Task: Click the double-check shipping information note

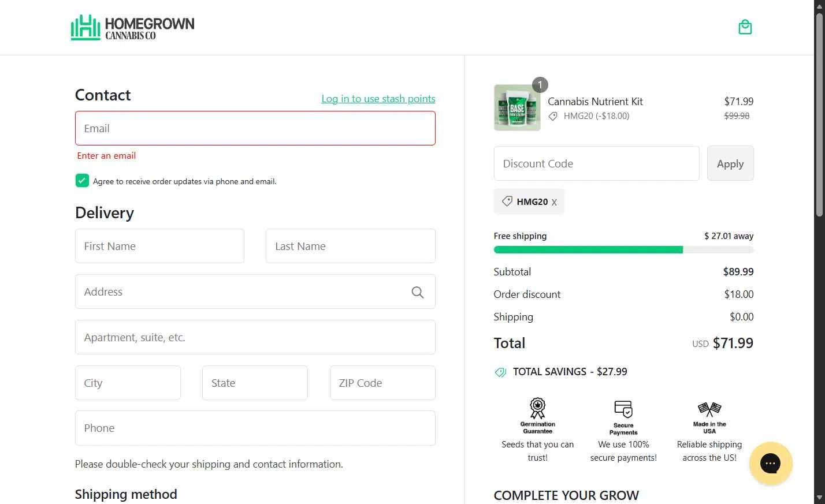Action: click(x=209, y=464)
